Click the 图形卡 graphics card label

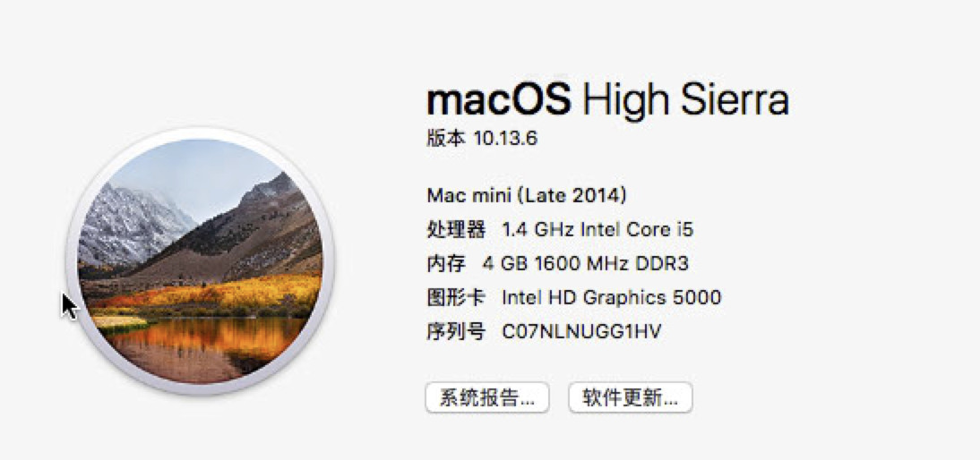click(456, 297)
